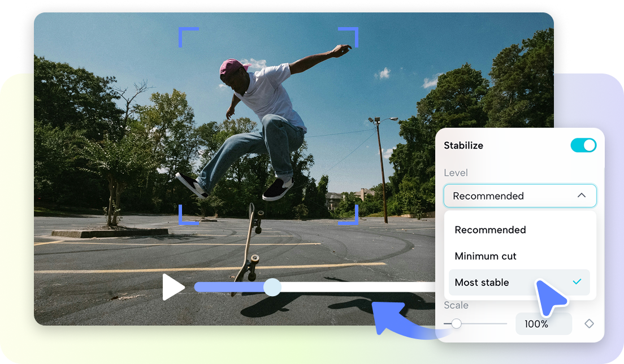
Task: Click the top-left tracking corner bracket
Action: (x=189, y=36)
